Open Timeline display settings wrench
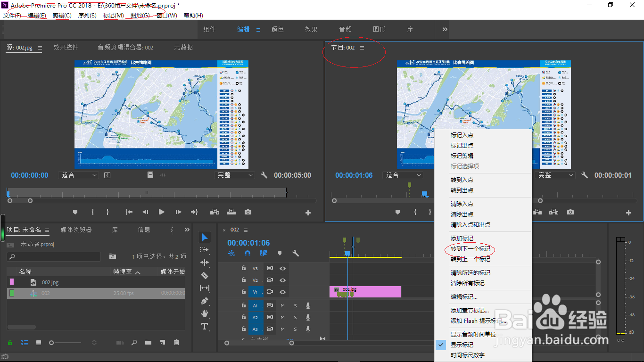Screen dimensions: 644x362 coord(296,253)
